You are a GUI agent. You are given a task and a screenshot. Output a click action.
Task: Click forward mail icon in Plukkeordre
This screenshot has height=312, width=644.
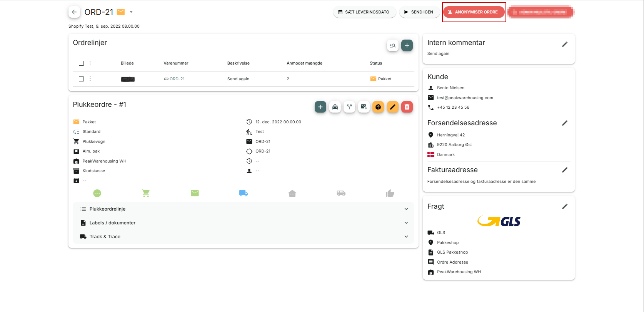click(364, 107)
